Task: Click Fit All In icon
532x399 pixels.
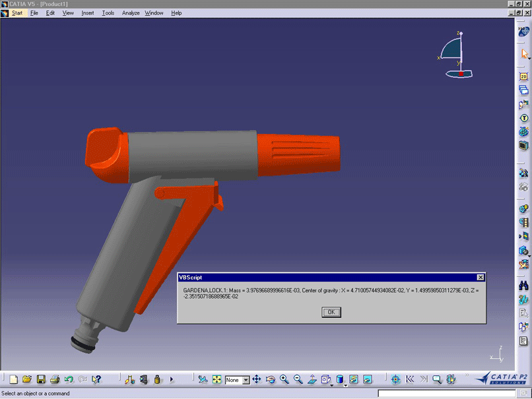Action: pos(216,379)
